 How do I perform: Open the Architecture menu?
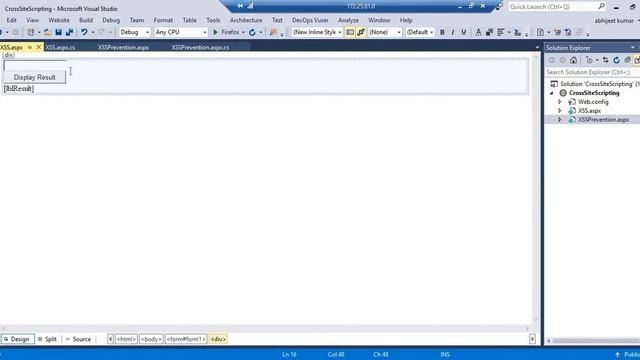246,20
